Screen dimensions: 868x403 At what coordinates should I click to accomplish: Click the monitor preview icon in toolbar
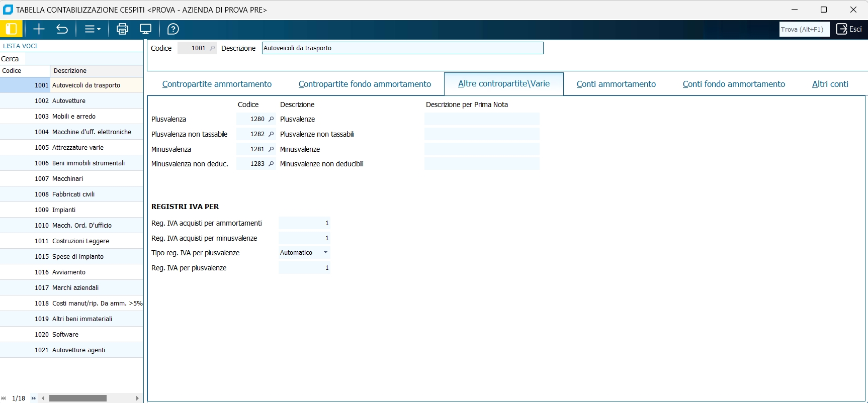(145, 29)
